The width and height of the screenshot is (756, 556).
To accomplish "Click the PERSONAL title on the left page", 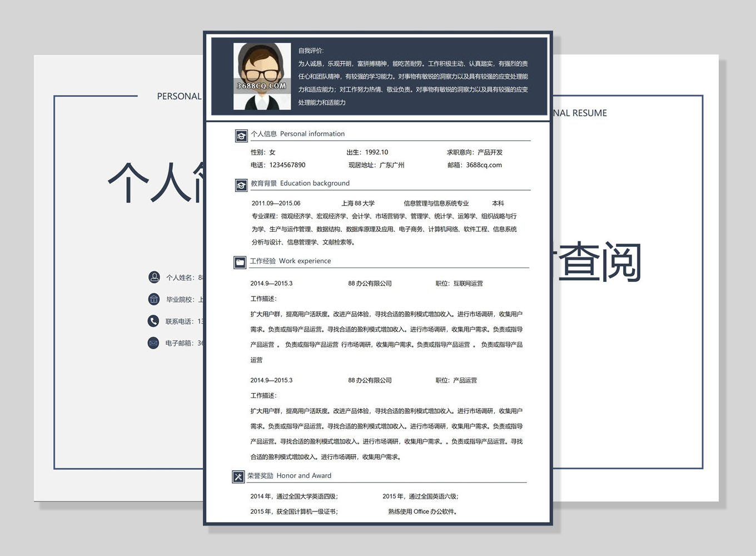I will (x=179, y=96).
